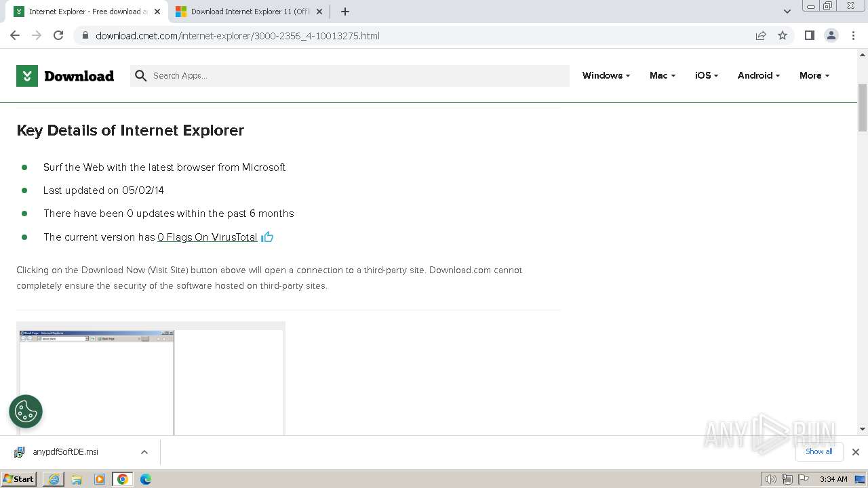This screenshot has height=488, width=868.
Task: Click the Download site wordmark
Action: point(79,76)
